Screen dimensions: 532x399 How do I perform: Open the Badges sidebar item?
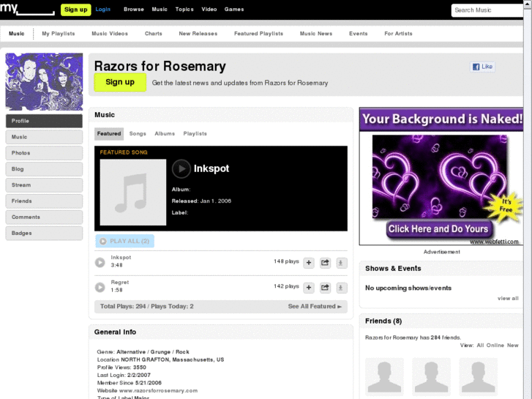coord(44,233)
